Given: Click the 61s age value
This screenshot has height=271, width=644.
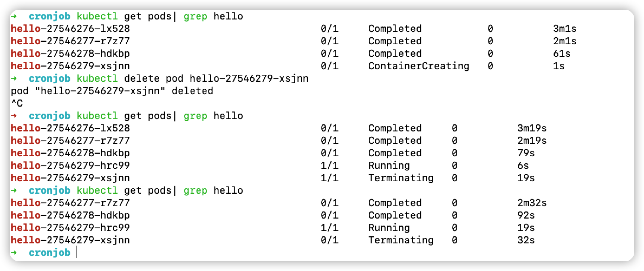Looking at the screenshot, I should point(562,54).
